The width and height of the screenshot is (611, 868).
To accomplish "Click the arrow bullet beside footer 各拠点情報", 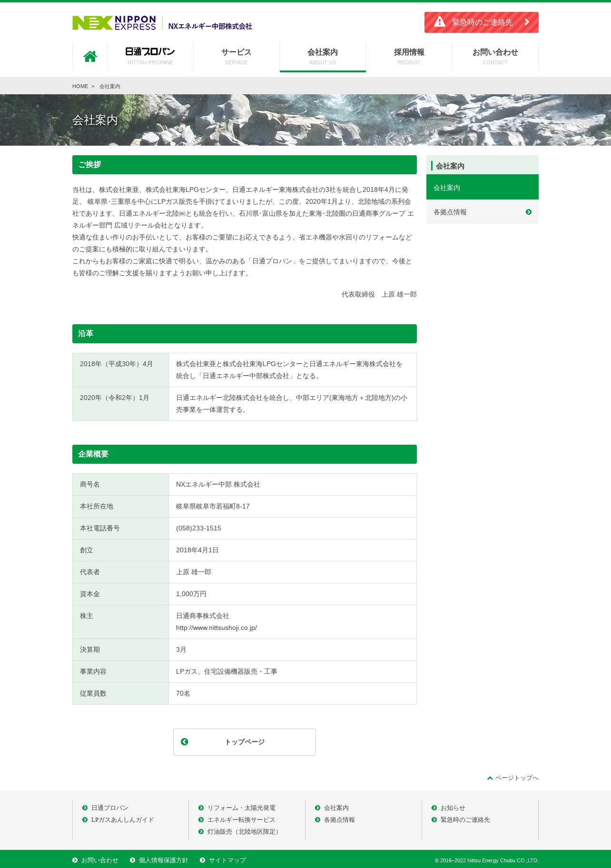I will click(317, 820).
